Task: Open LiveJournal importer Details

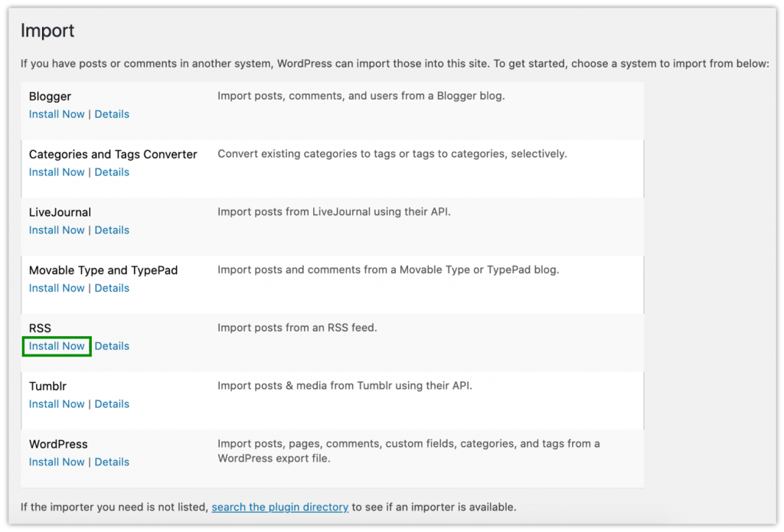Action: pos(112,230)
